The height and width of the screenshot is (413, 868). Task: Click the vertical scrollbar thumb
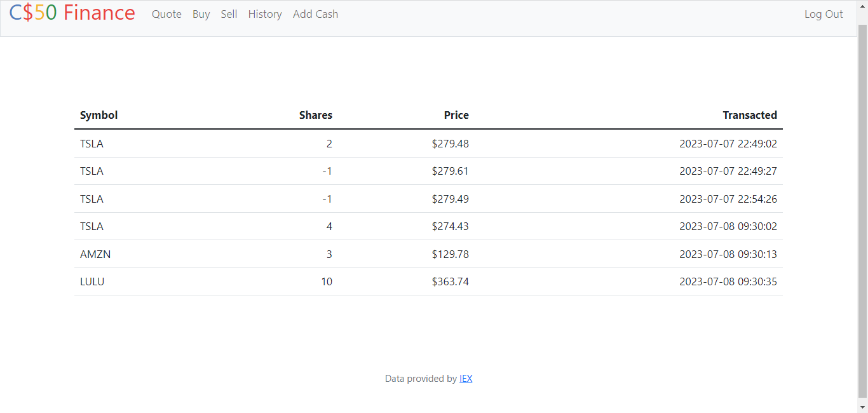click(862, 210)
